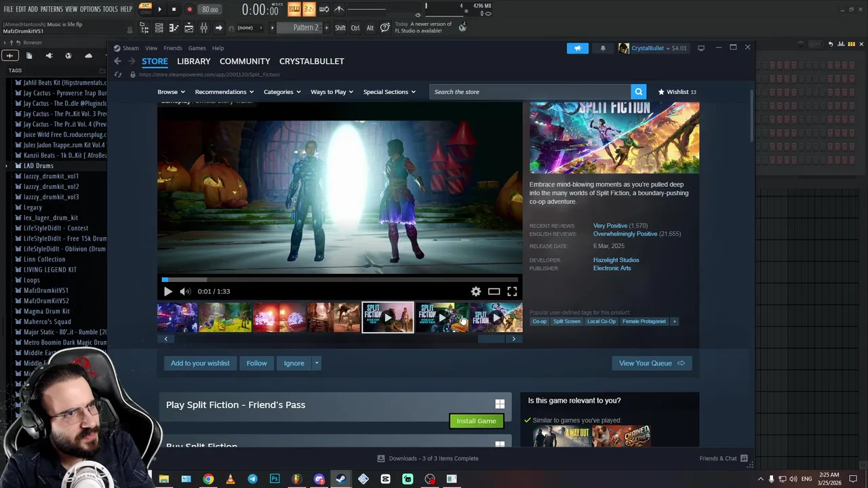Expand the Categories dropdown
Image resolution: width=868 pixels, height=488 pixels.
(282, 92)
